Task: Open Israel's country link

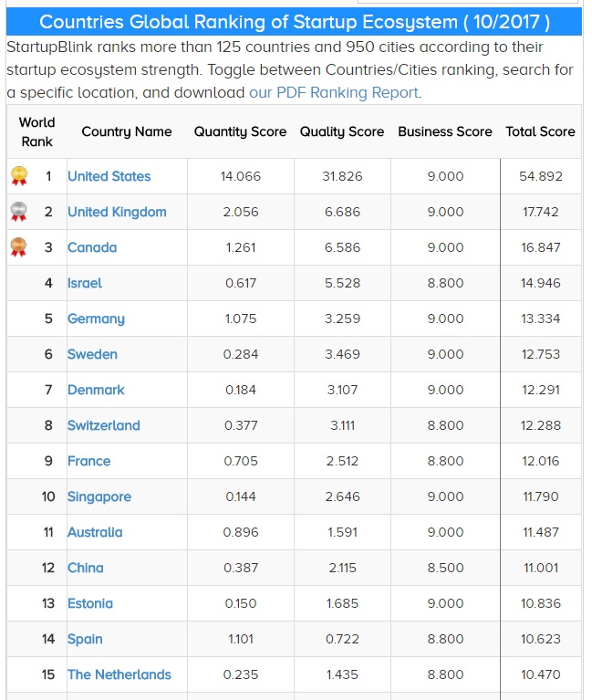Action: [x=85, y=283]
